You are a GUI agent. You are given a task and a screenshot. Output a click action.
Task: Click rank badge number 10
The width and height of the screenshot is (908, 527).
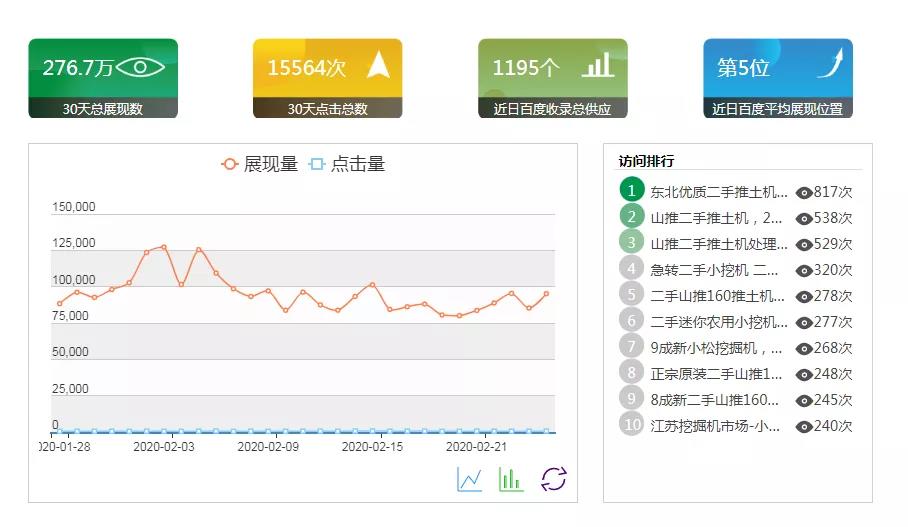[x=632, y=424]
